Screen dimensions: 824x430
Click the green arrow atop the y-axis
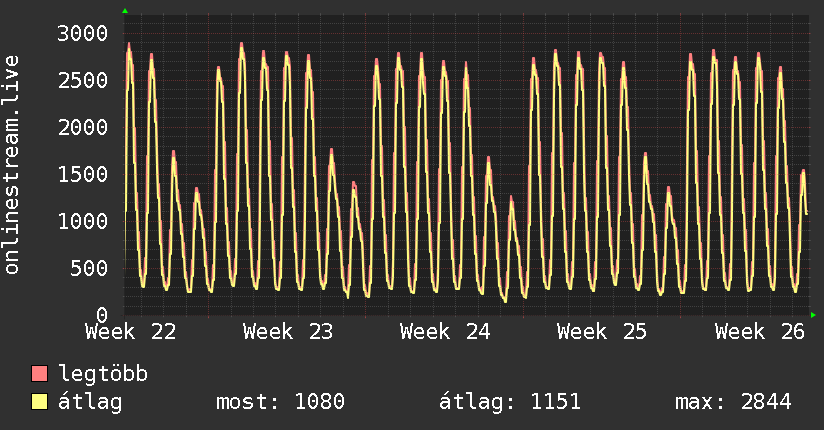point(125,11)
